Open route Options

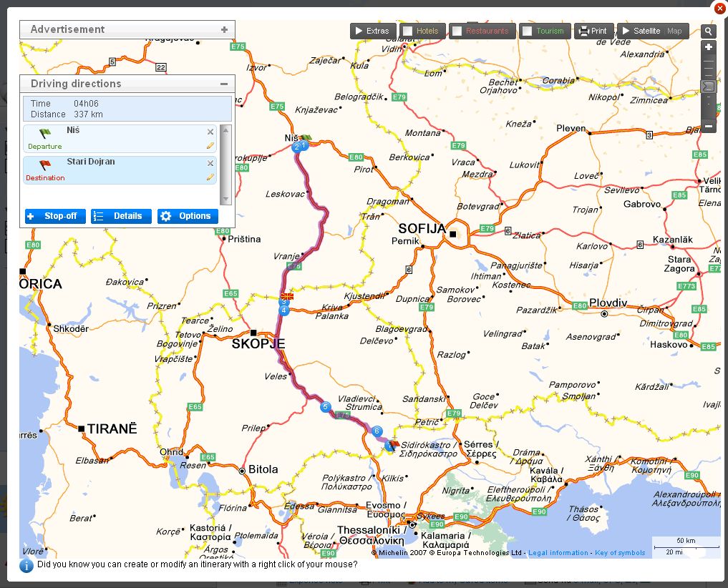(x=188, y=216)
